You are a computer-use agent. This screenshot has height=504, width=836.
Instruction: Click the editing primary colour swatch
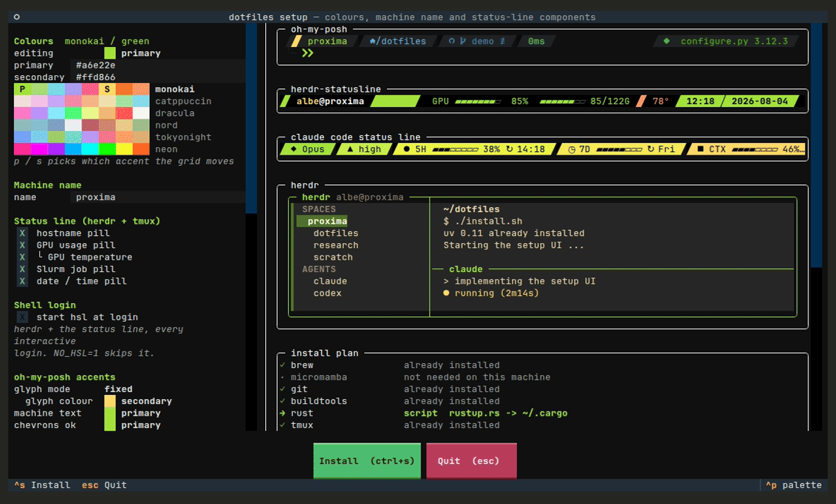click(110, 53)
